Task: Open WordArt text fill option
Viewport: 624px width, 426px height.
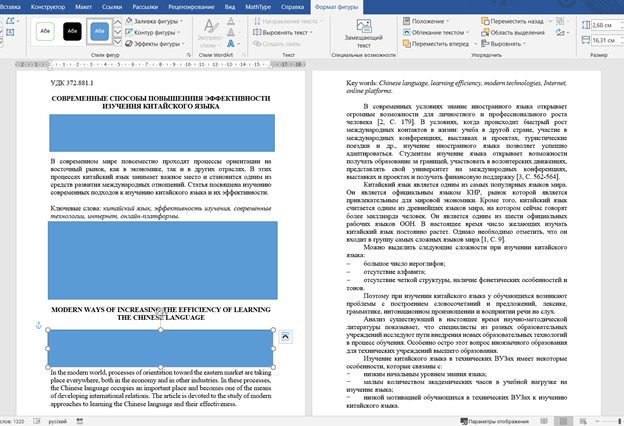Action: pyautogui.click(x=231, y=21)
